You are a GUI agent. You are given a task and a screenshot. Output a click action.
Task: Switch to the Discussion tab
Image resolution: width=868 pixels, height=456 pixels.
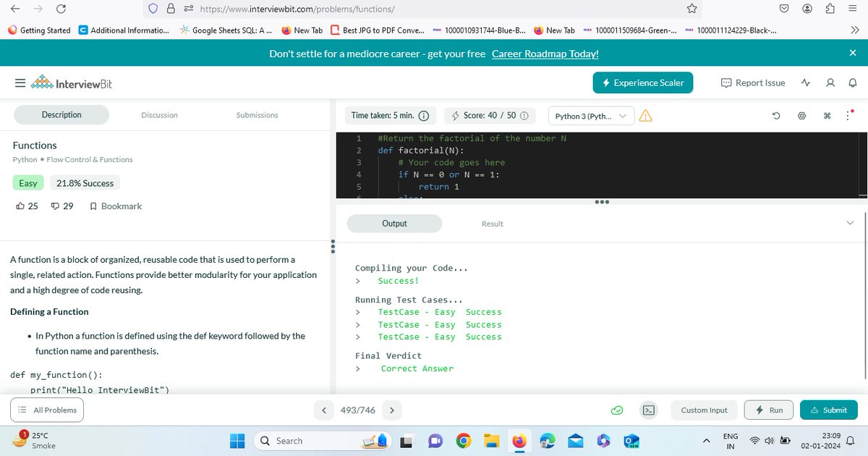click(159, 115)
